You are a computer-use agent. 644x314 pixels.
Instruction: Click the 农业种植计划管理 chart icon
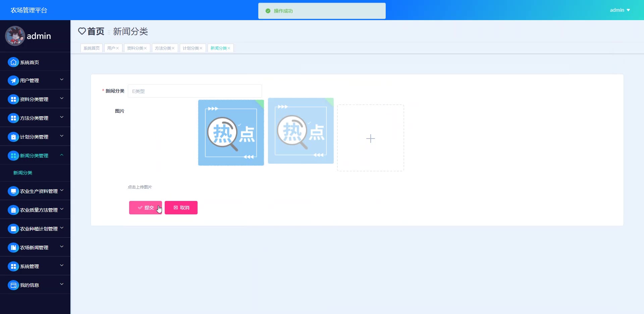(x=13, y=229)
